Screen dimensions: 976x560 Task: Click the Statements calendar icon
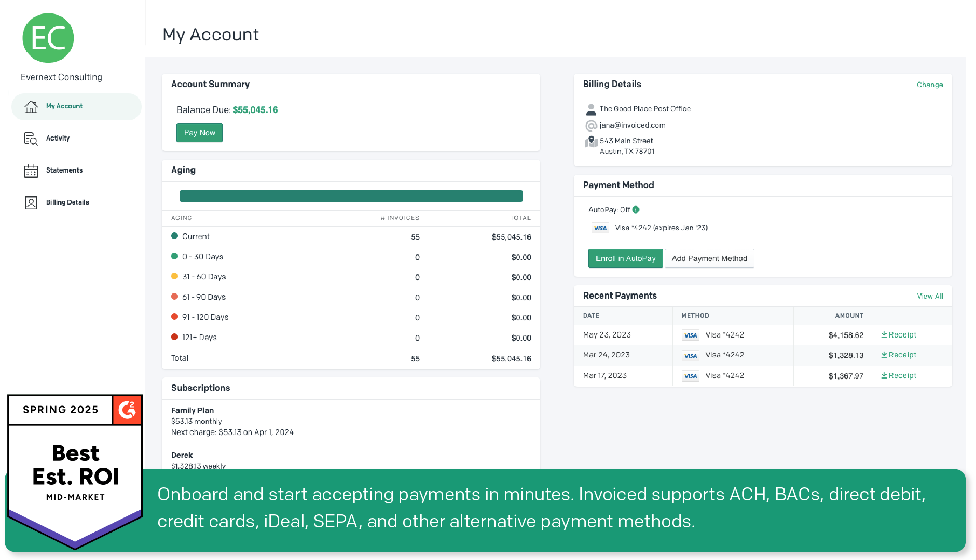point(31,171)
